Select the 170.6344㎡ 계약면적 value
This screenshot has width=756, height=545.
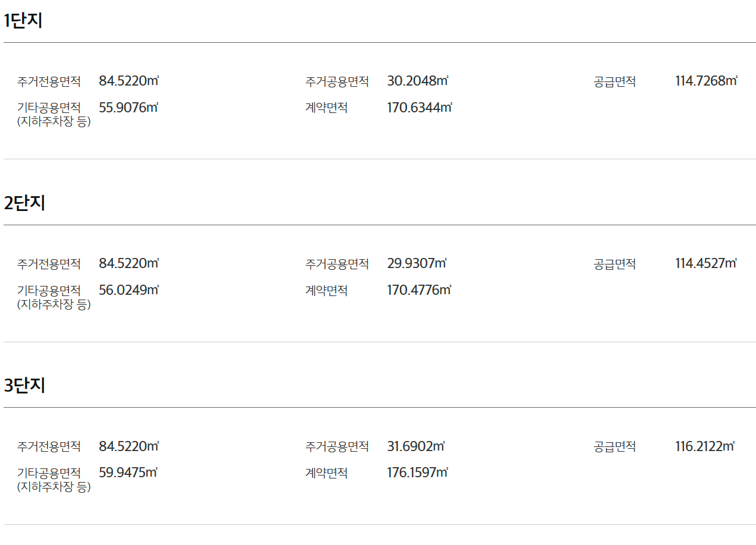[420, 108]
